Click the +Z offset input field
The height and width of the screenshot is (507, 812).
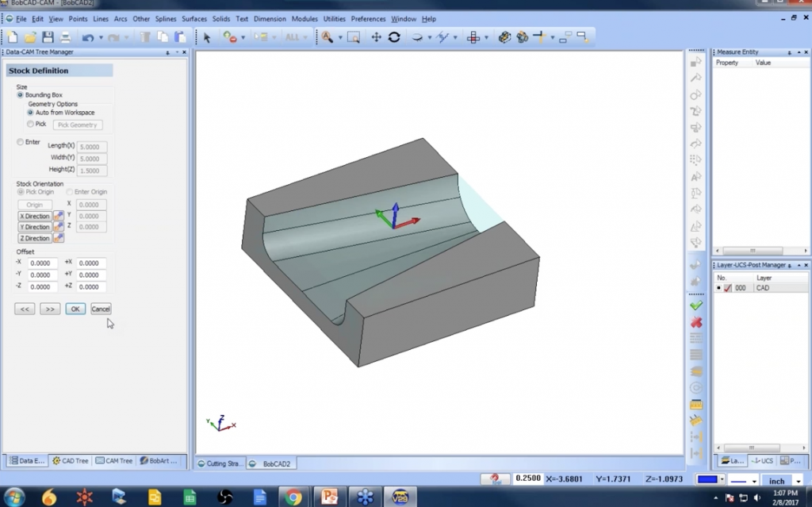click(91, 286)
